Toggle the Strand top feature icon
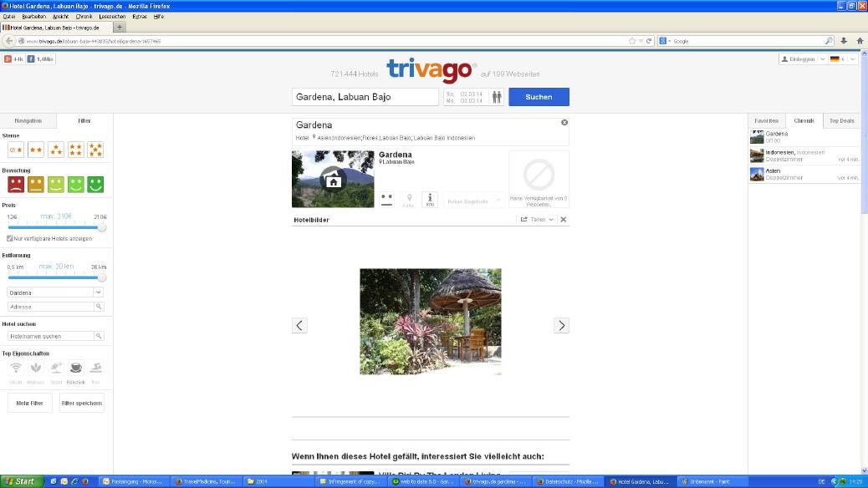The width and height of the screenshot is (868, 488). pyautogui.click(x=56, y=369)
